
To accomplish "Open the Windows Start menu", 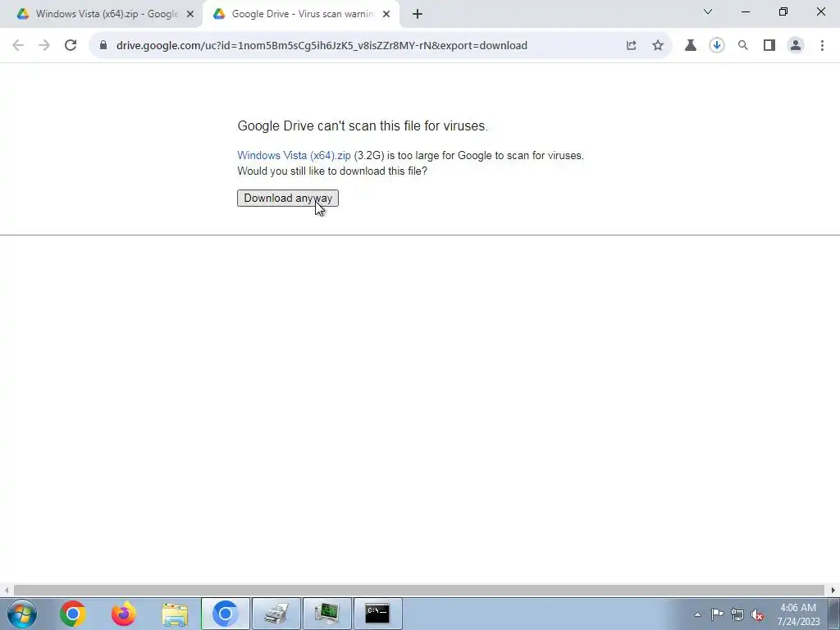I will point(22,614).
